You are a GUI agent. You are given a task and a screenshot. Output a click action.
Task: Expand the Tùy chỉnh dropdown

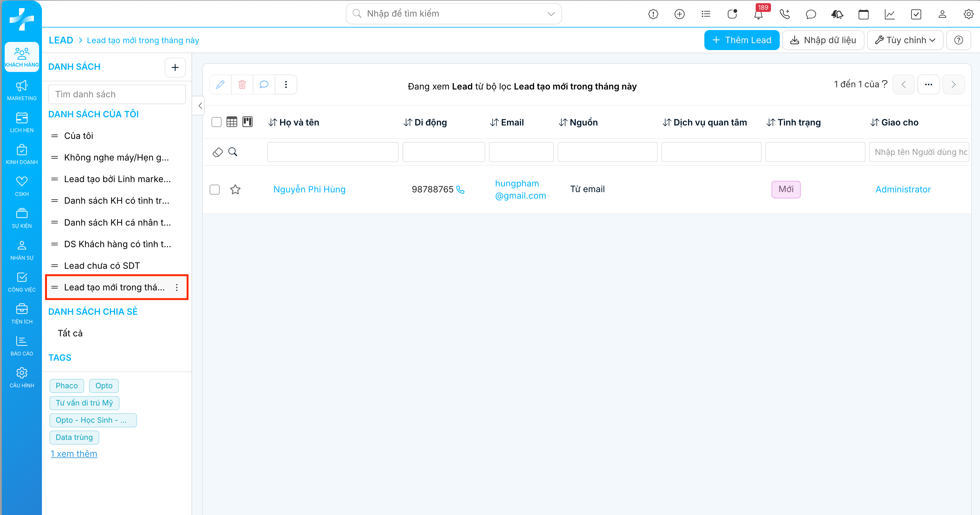click(x=905, y=40)
